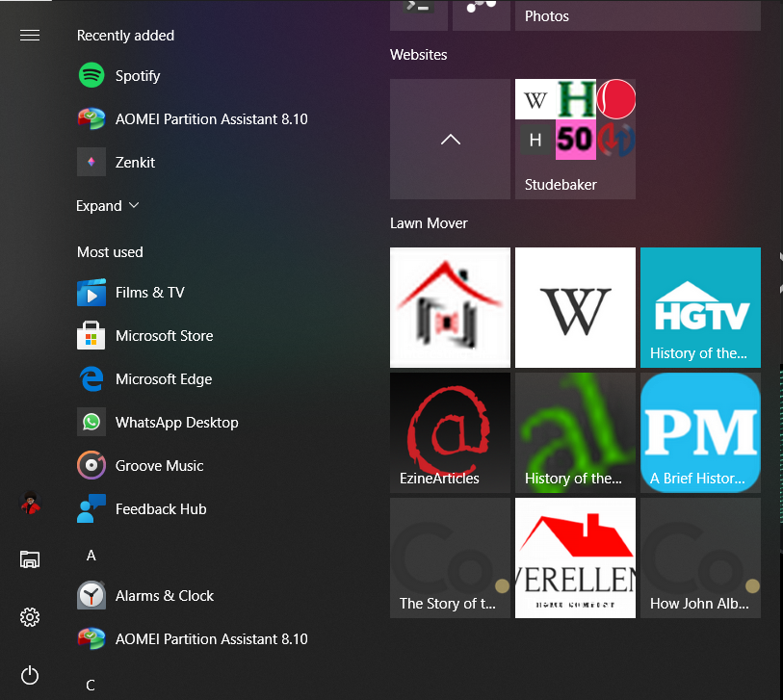Open the EzineArticles tile

coord(450,432)
